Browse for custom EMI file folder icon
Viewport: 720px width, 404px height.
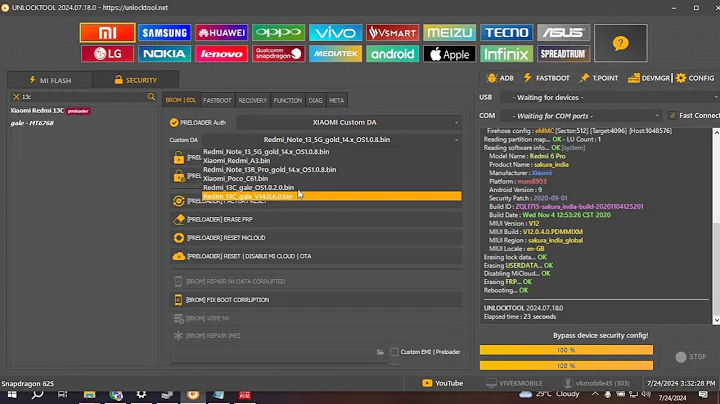click(380, 352)
